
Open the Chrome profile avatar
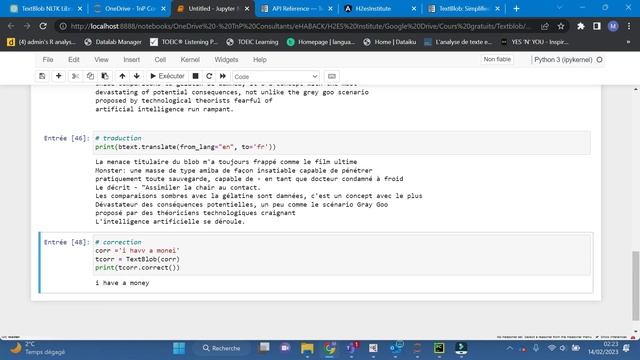coord(613,26)
